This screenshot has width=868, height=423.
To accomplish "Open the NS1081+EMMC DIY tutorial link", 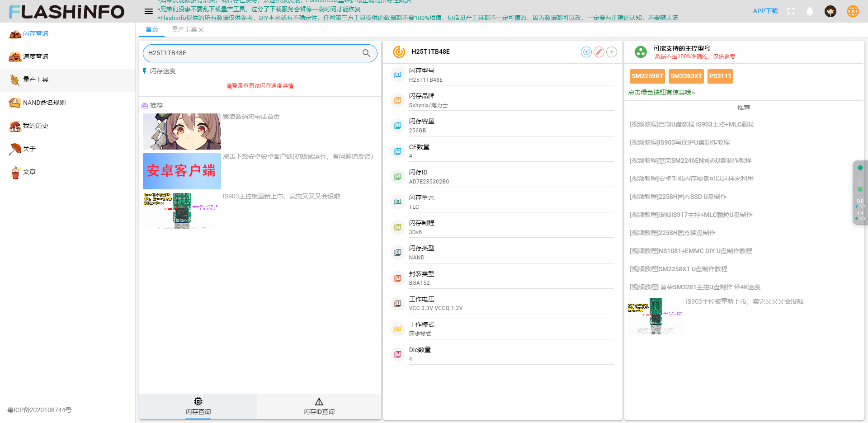I will (x=691, y=251).
